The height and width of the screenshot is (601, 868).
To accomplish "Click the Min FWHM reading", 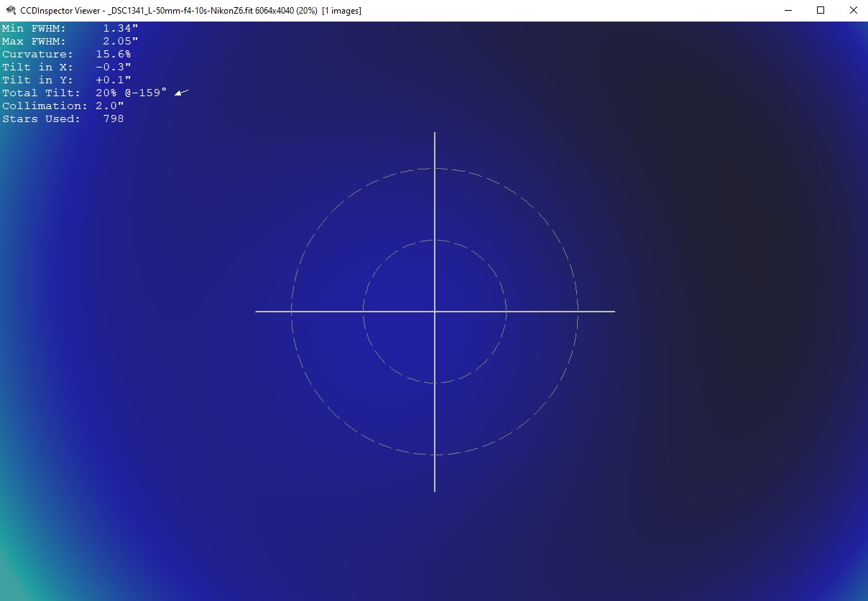I will tap(121, 28).
